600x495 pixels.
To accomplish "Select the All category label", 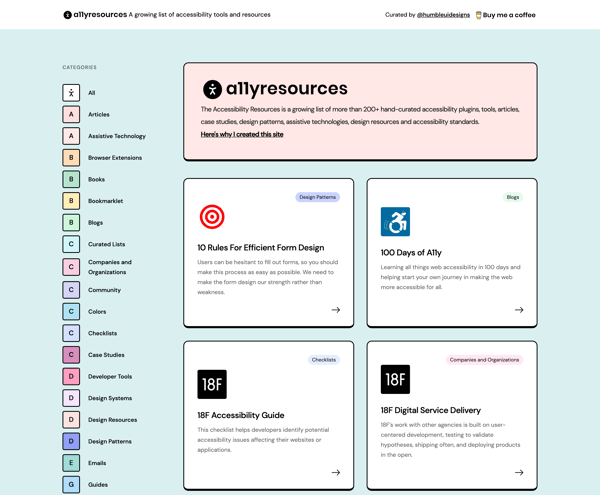I will click(x=92, y=93).
